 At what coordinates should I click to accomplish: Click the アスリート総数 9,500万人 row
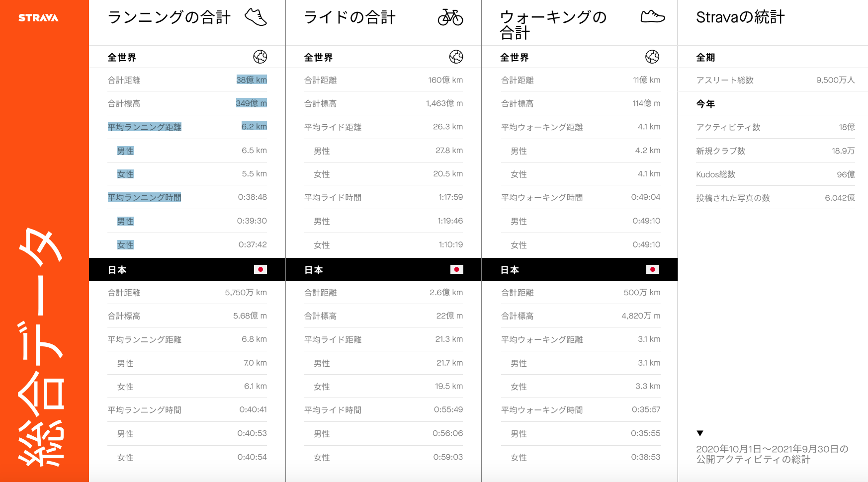pyautogui.click(x=775, y=80)
